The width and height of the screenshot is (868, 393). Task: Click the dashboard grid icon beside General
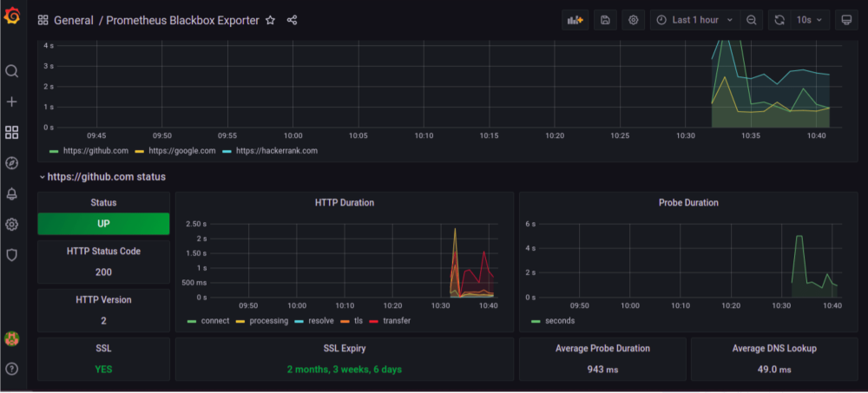pyautogui.click(x=43, y=21)
